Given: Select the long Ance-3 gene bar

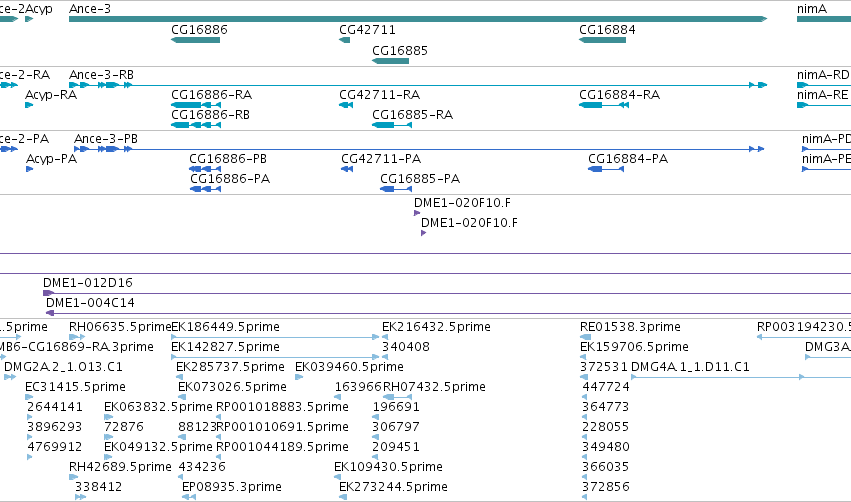Looking at the screenshot, I should pos(418,19).
